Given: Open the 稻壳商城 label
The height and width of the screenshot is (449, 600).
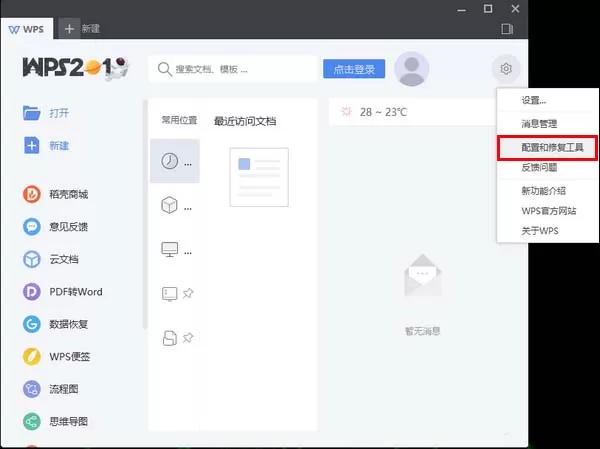Looking at the screenshot, I should 68,194.
